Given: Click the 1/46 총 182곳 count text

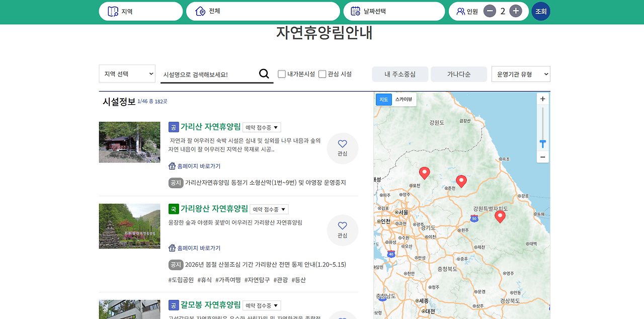Looking at the screenshot, I should coord(152,102).
